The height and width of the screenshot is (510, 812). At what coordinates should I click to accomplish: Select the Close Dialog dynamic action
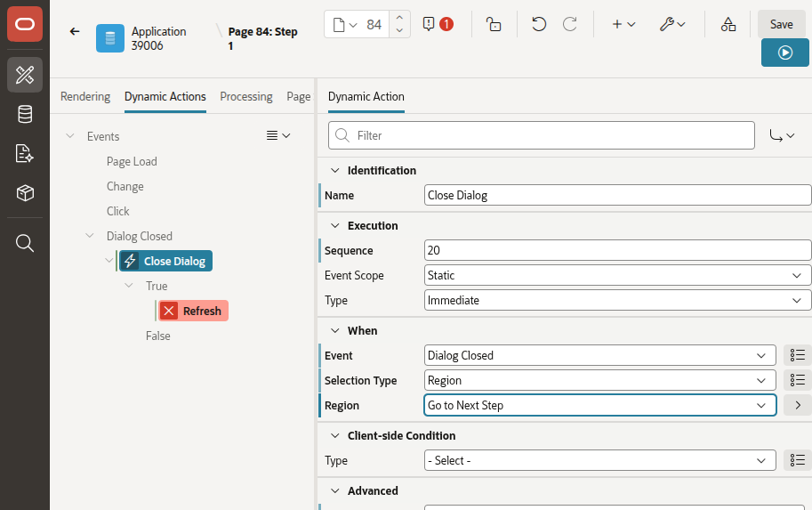165,261
